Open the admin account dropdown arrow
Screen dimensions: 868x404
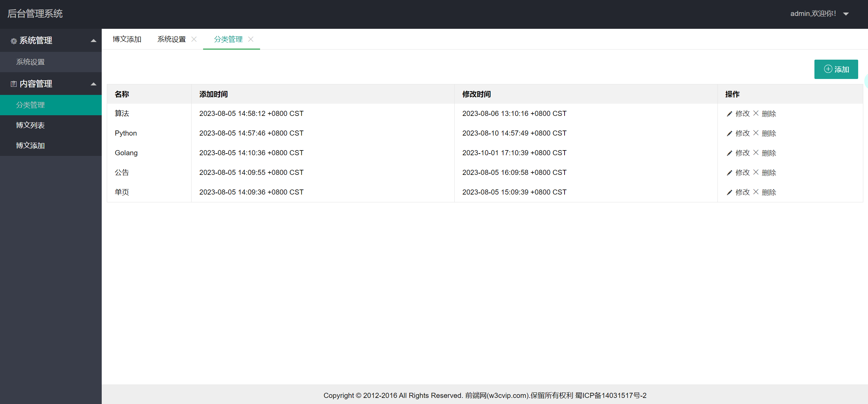(846, 14)
